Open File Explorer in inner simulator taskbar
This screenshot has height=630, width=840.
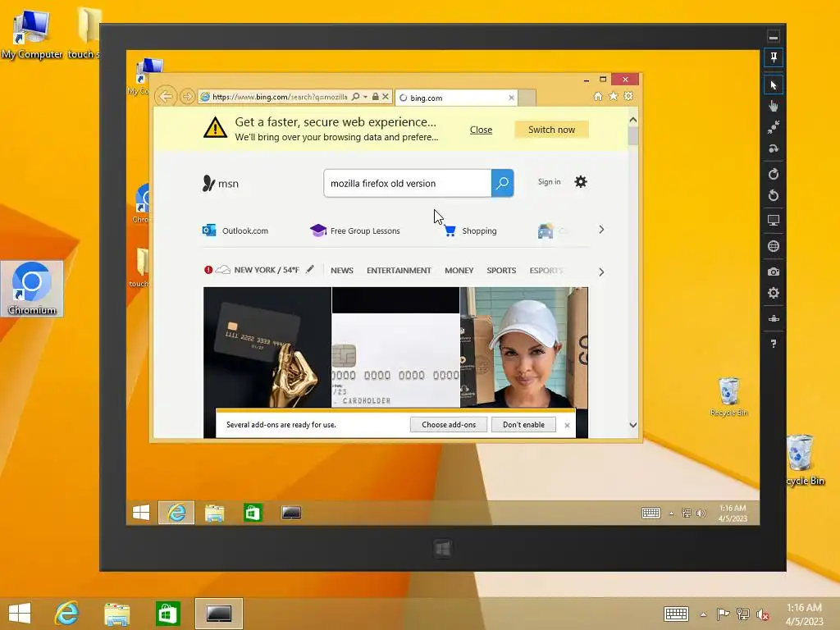coord(214,514)
